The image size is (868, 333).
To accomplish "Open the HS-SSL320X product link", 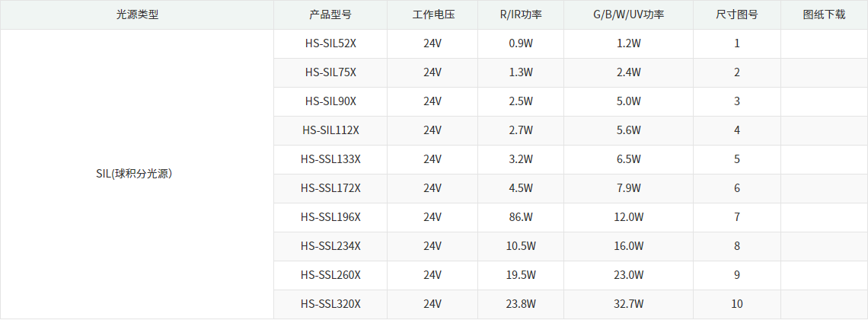I will coord(330,304).
